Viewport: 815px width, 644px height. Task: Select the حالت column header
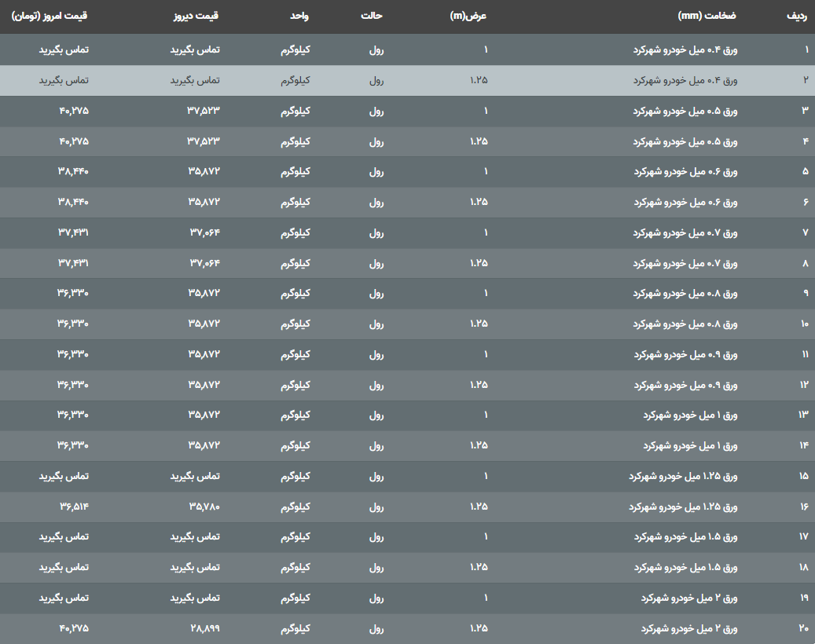[372, 16]
